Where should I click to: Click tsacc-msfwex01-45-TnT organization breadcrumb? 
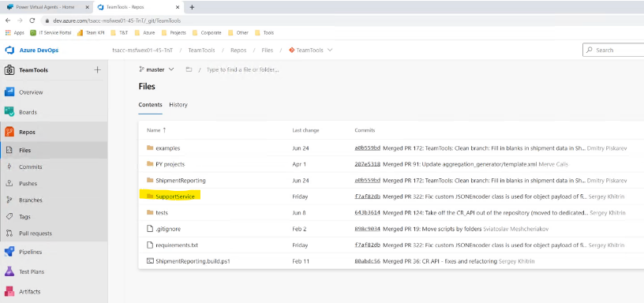143,50
